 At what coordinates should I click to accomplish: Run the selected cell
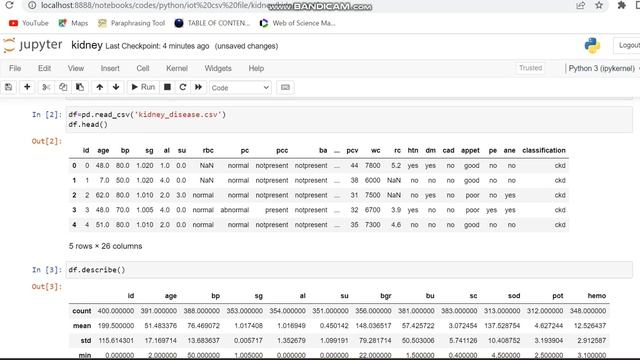(143, 87)
